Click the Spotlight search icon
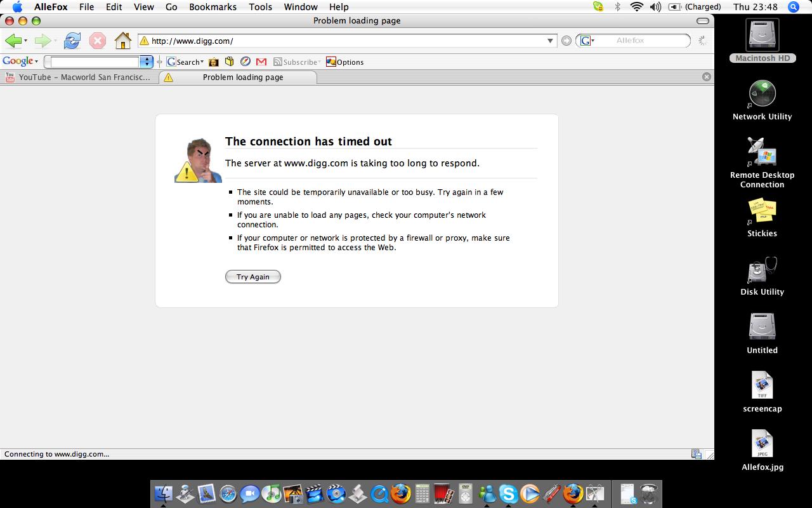This screenshot has height=508, width=812. click(793, 7)
